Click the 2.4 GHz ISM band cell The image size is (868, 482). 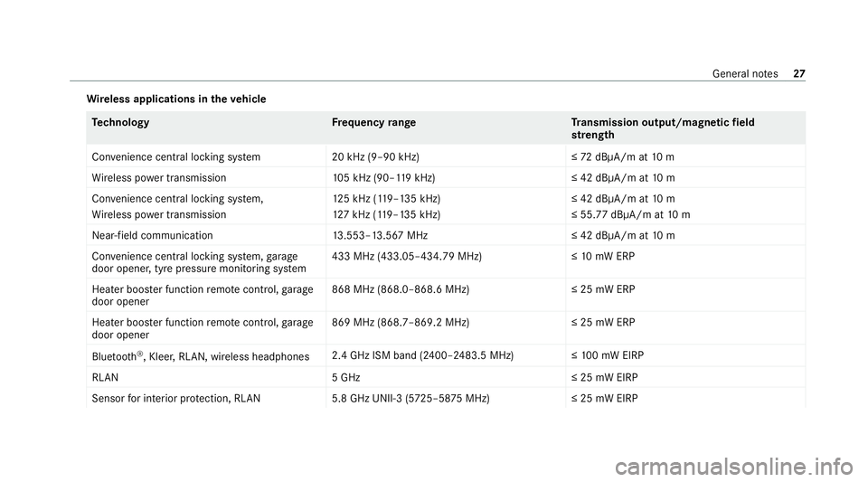tap(422, 355)
